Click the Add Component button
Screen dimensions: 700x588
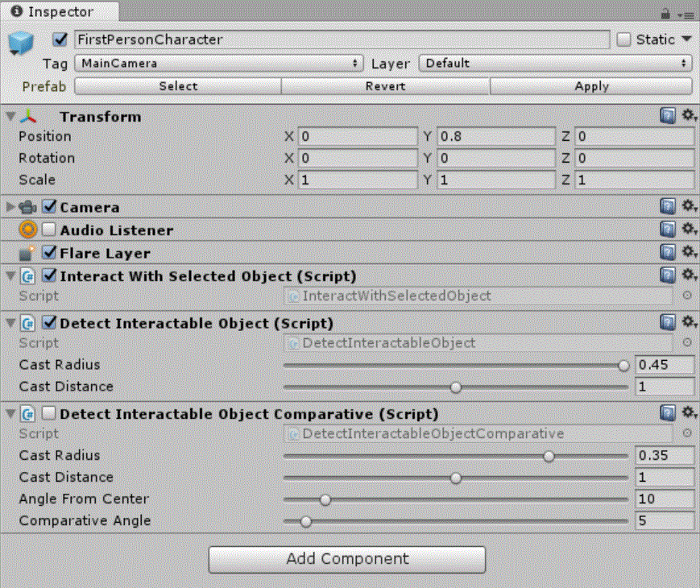click(x=347, y=559)
